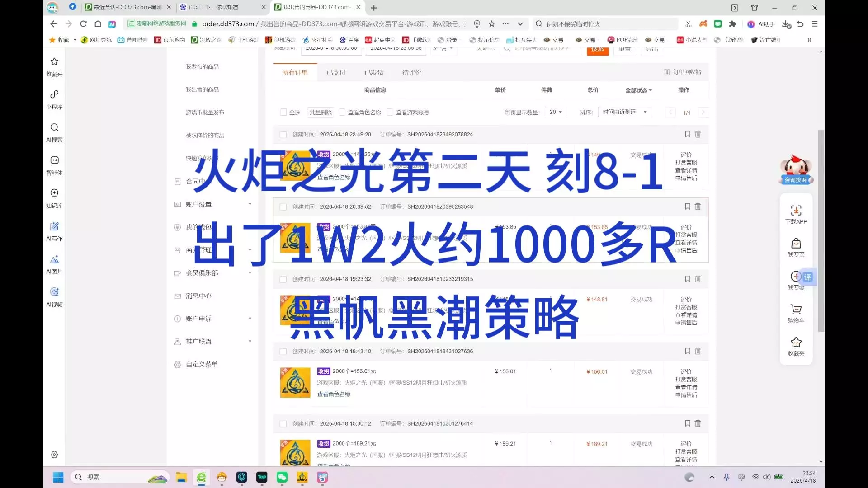The image size is (868, 488).
Task: Click the 批量删除 button
Action: (321, 113)
